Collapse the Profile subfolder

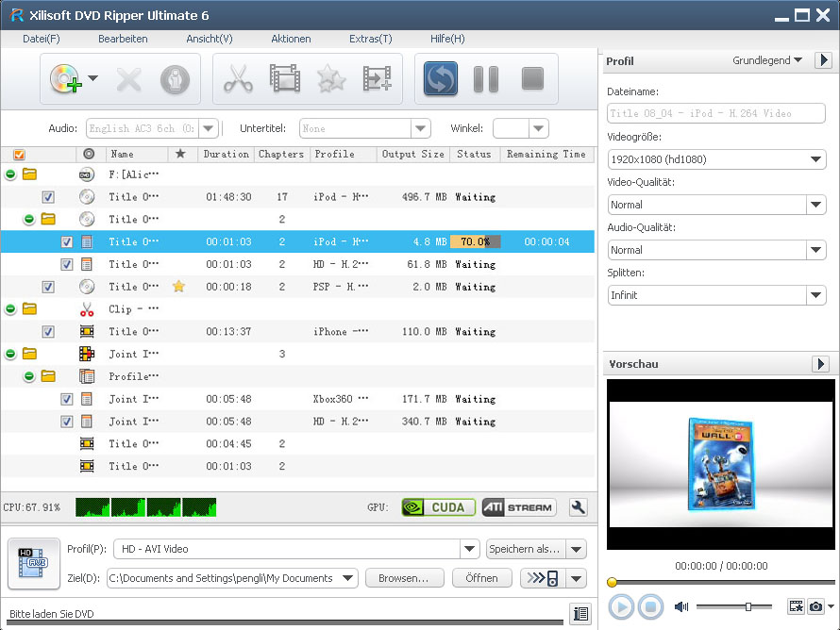[x=29, y=376]
